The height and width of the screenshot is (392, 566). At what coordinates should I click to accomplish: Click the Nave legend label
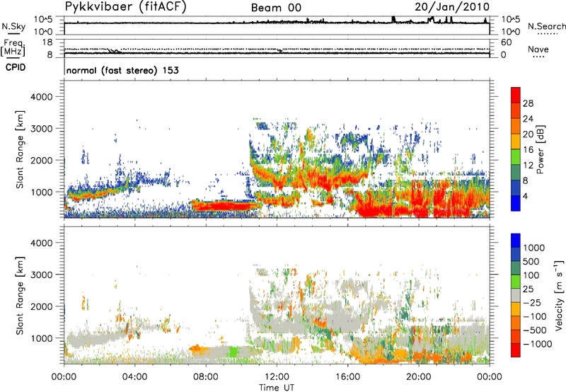[x=538, y=49]
